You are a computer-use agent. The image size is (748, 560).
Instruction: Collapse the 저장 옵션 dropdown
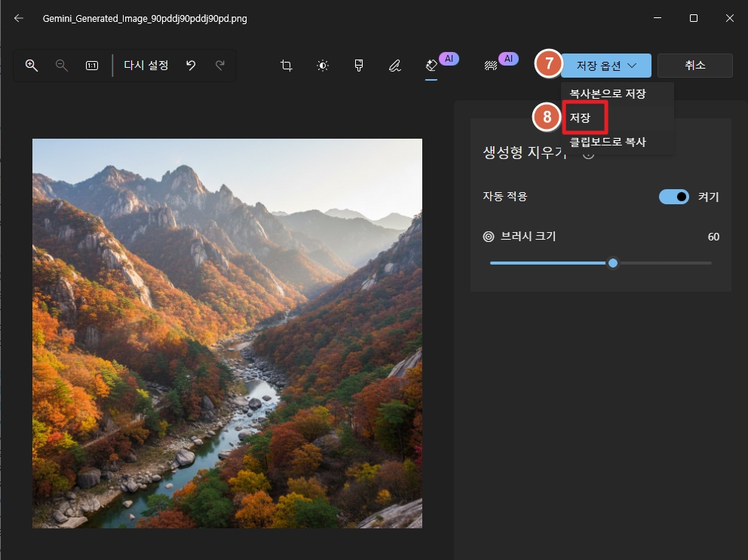605,66
